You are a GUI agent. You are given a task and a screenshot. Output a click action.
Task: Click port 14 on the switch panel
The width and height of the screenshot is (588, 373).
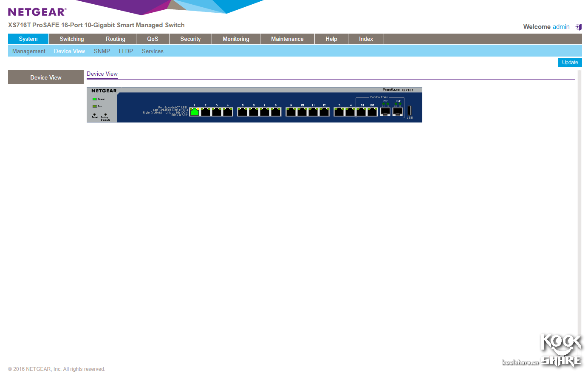tap(350, 112)
